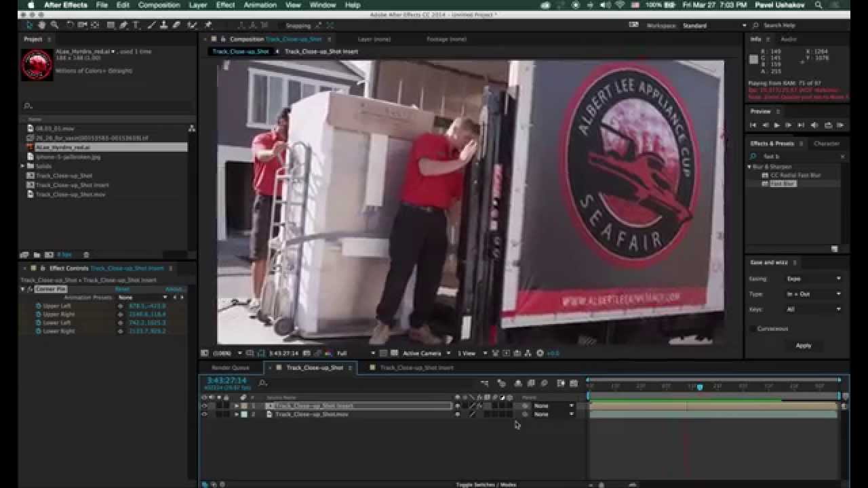Toggle the Snapping checkbox
The height and width of the screenshot is (488, 868).
click(x=281, y=26)
